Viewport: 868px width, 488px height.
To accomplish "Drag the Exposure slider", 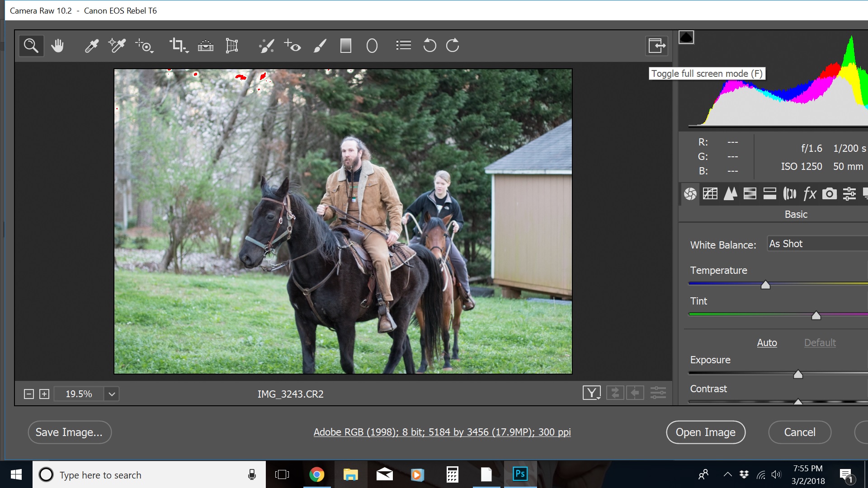I will [798, 373].
